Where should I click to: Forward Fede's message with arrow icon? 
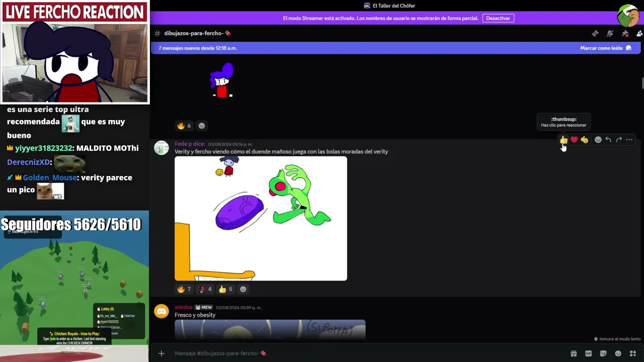pyautogui.click(x=619, y=140)
